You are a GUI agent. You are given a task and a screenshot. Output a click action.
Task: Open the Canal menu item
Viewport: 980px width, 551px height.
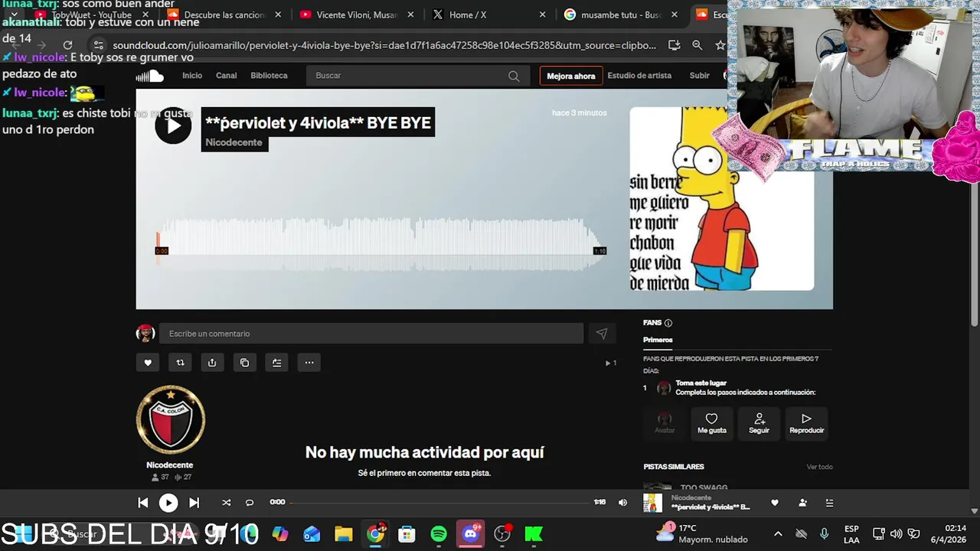tap(227, 76)
